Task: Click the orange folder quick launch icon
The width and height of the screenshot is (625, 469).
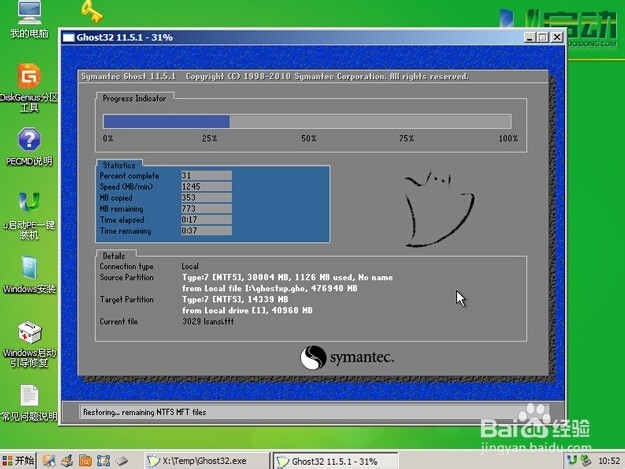Action: (85, 461)
